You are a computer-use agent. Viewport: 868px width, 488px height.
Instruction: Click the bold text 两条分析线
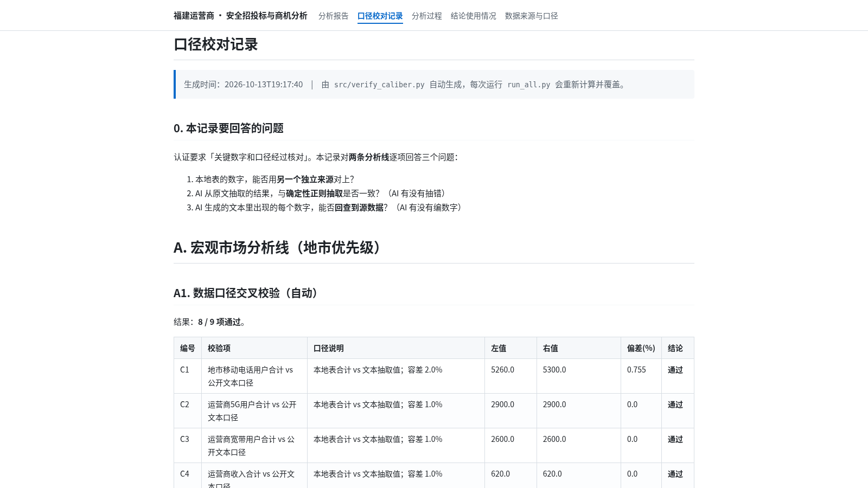pos(369,157)
